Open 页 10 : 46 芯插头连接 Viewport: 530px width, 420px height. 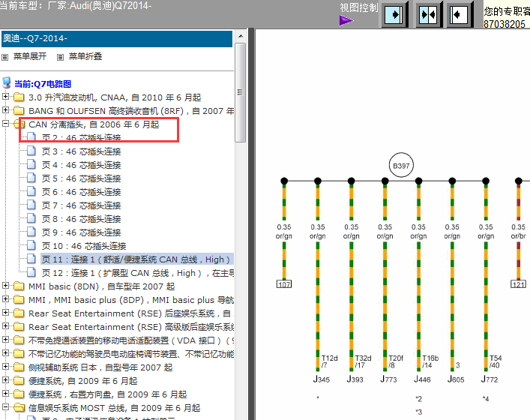point(84,246)
